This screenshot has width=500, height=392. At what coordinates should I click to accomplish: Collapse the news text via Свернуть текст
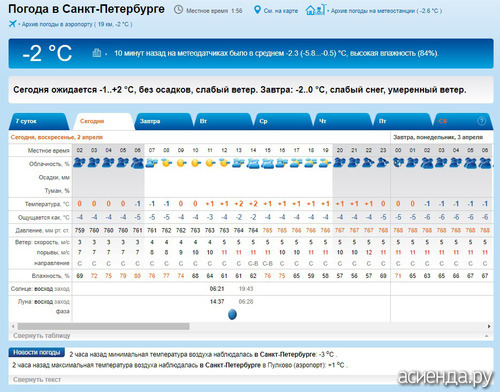(37, 379)
